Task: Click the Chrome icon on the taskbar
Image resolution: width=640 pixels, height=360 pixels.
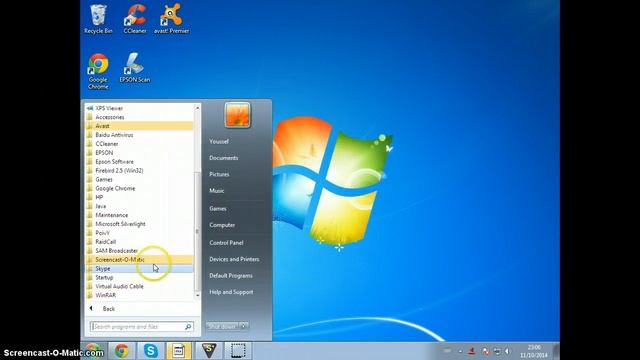Action: click(122, 351)
